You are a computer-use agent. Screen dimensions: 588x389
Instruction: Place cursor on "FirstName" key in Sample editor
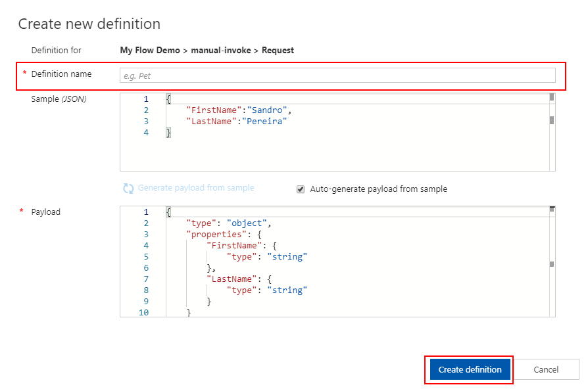213,110
